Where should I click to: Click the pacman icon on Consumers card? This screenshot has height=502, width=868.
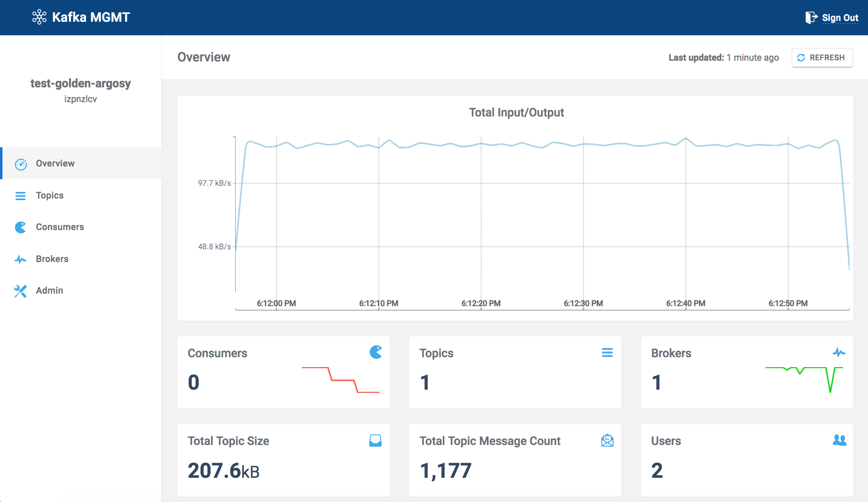click(x=376, y=352)
